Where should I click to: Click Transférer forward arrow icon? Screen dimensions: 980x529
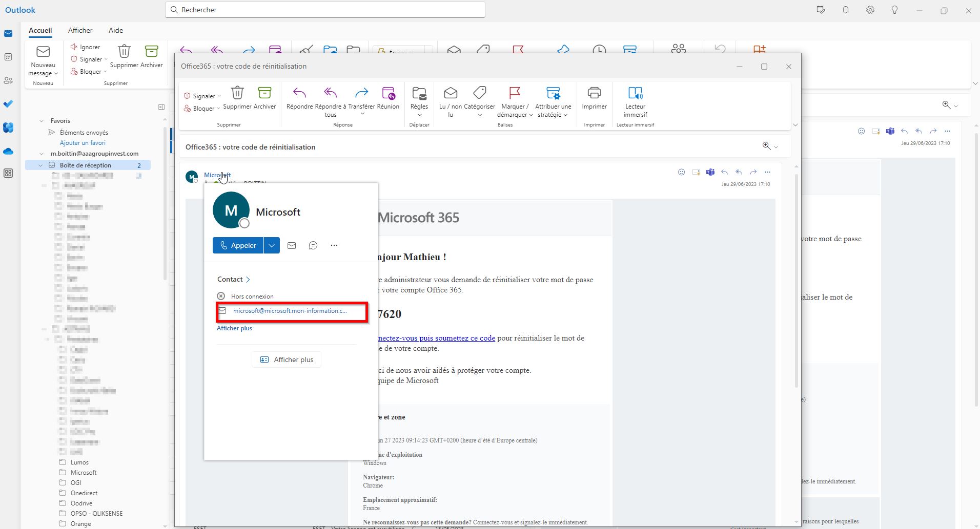tap(361, 93)
